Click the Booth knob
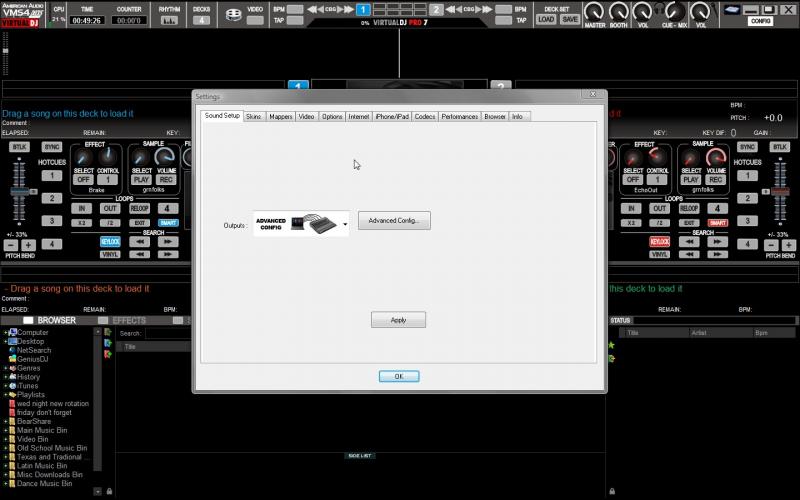 pyautogui.click(x=618, y=11)
